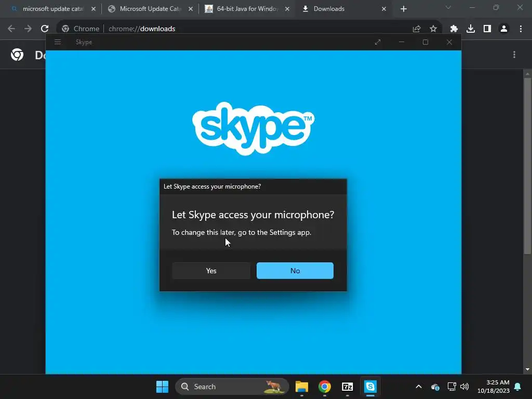
Task: Open Chrome profile avatar
Action: point(504,29)
